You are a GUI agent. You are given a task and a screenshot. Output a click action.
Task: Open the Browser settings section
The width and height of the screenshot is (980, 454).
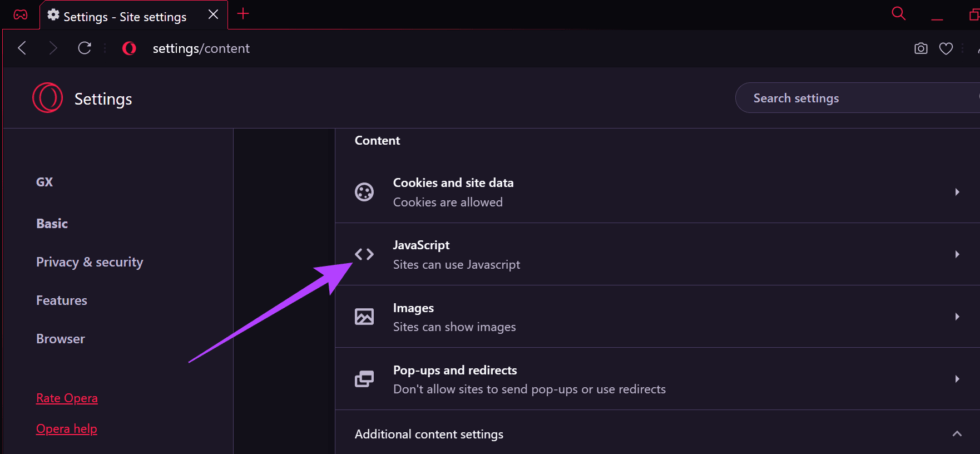tap(61, 339)
